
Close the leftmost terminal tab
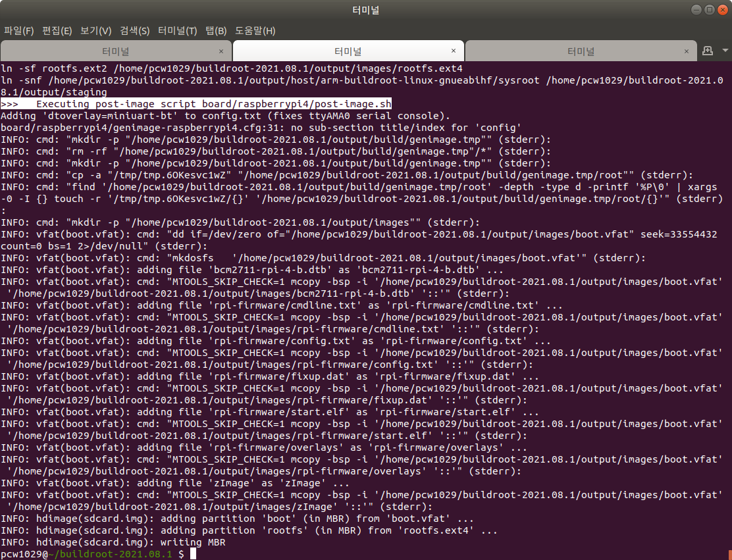point(221,50)
